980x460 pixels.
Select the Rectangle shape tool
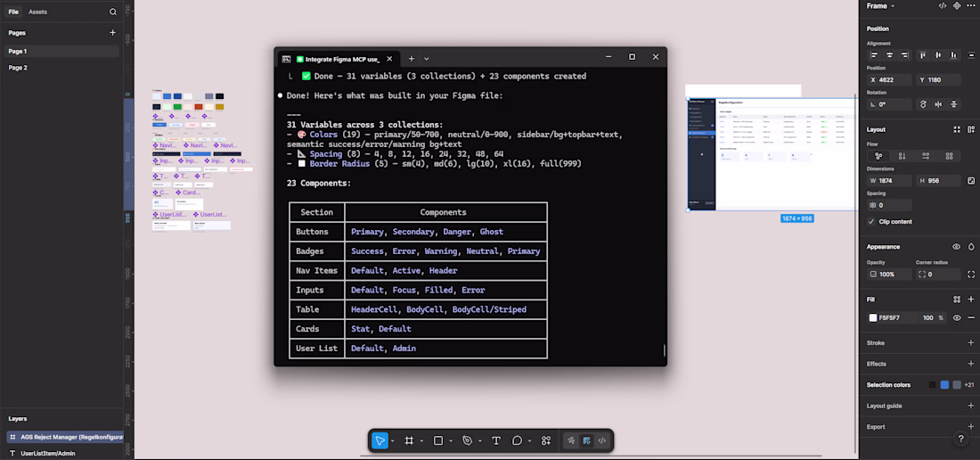(x=438, y=440)
